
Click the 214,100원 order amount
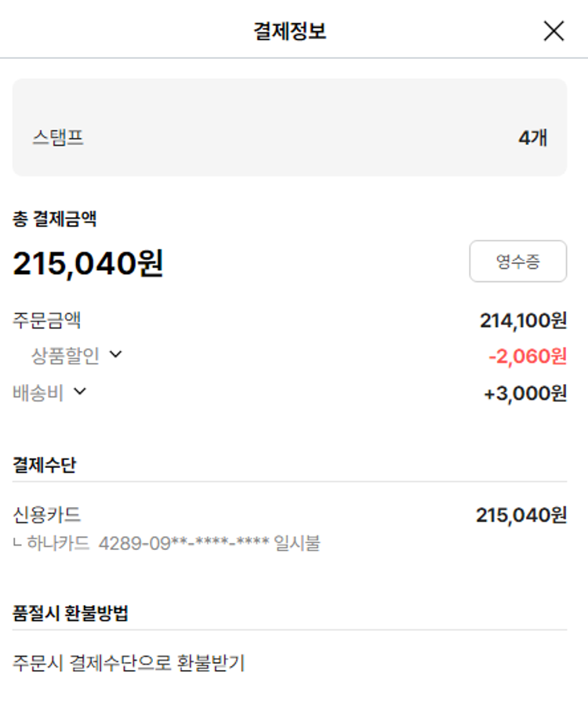523,320
